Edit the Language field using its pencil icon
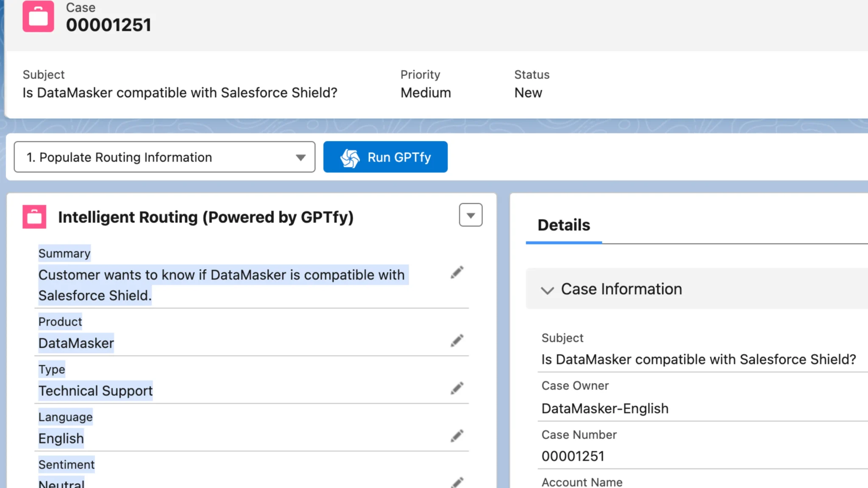 [x=457, y=436]
